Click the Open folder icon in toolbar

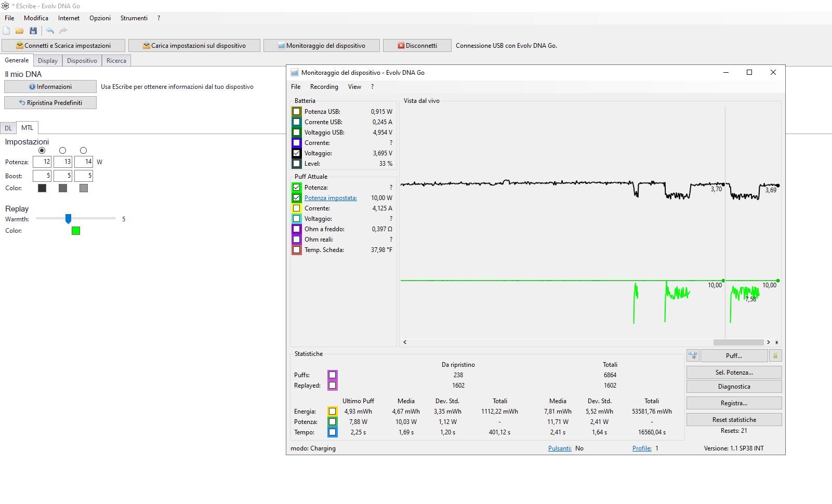(x=20, y=31)
